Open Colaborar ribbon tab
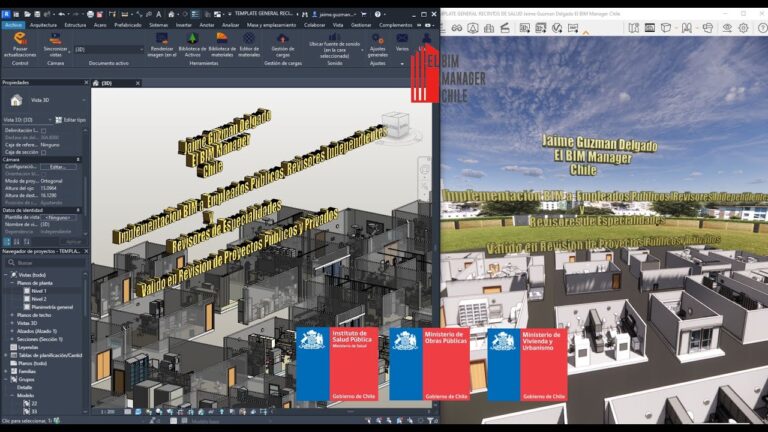 point(314,25)
